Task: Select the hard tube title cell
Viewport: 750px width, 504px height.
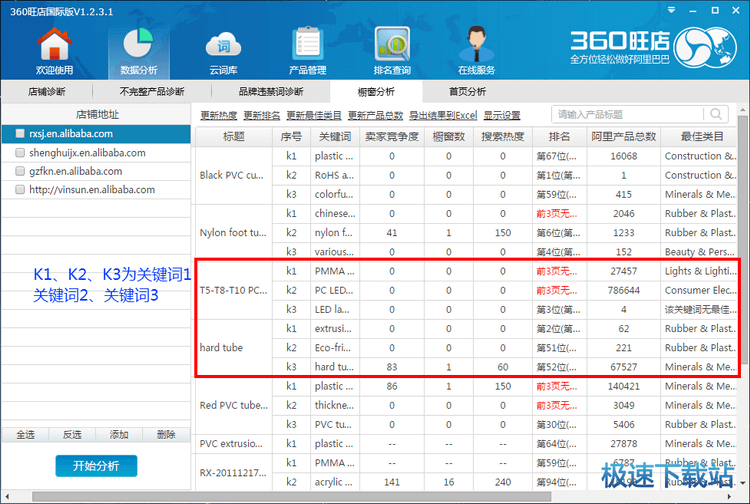Action: [x=233, y=348]
